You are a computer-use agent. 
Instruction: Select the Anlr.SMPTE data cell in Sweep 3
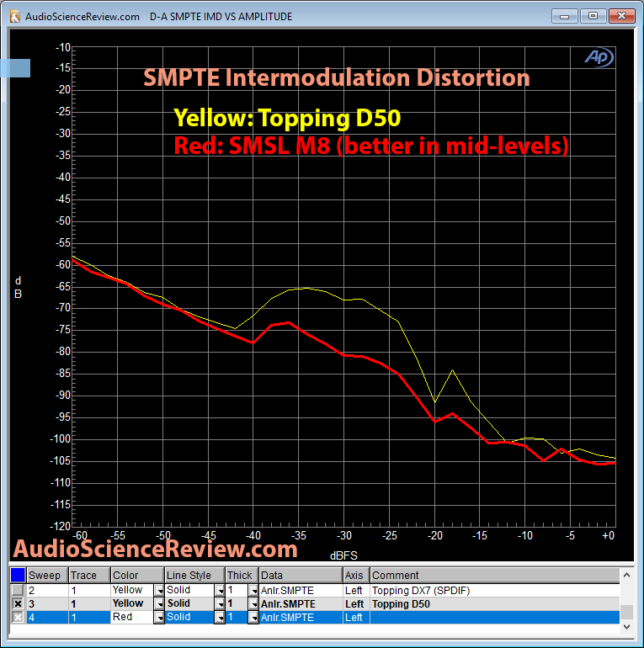tap(301, 604)
